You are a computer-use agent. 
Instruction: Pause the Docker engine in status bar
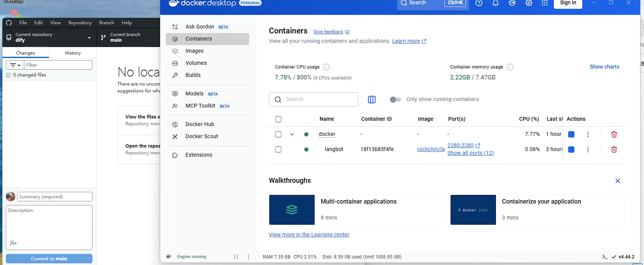[236, 257]
